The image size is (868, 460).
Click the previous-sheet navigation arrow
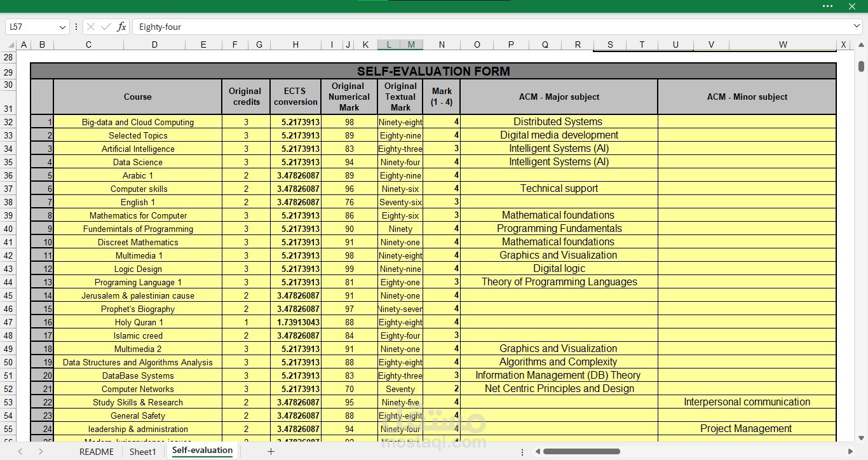point(19,452)
